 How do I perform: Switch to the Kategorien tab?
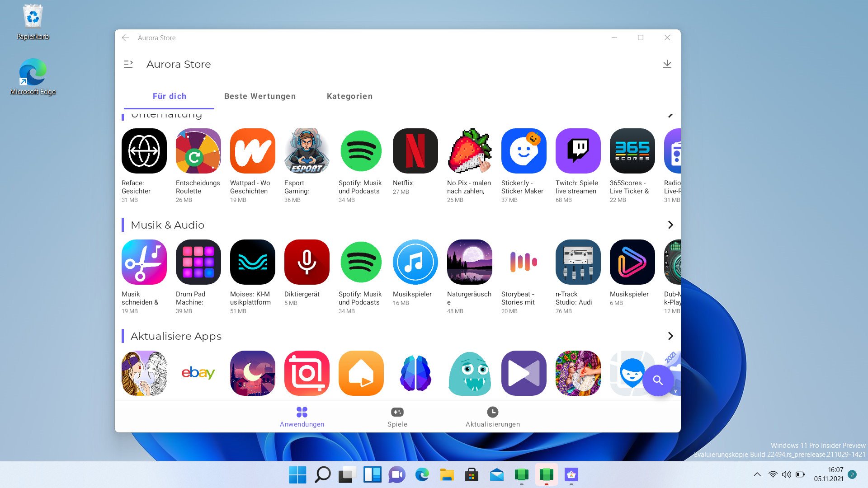pyautogui.click(x=349, y=96)
